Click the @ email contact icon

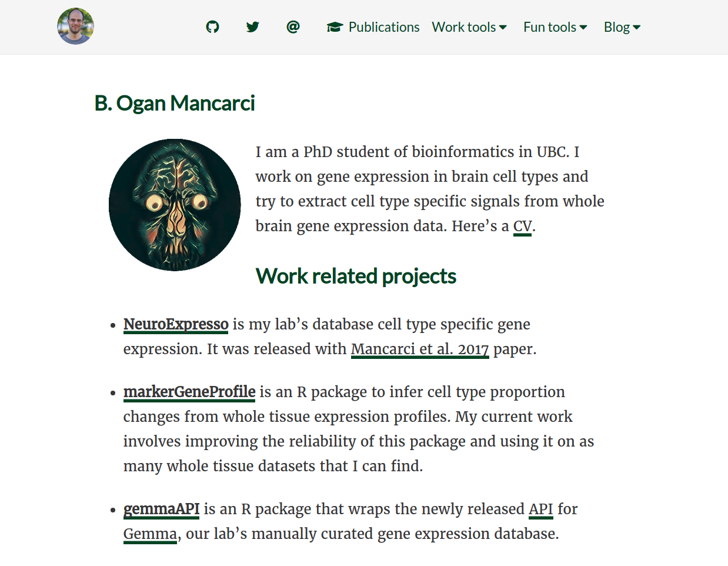pyautogui.click(x=293, y=27)
